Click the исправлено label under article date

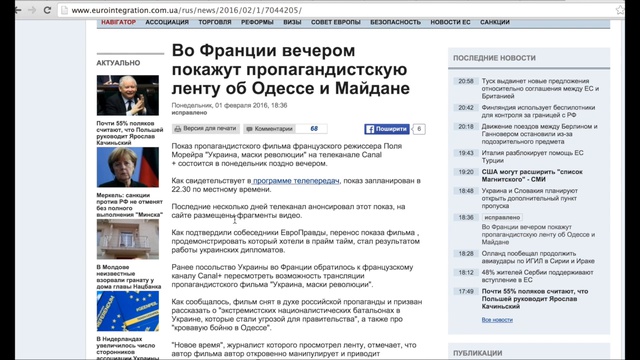[x=189, y=113]
